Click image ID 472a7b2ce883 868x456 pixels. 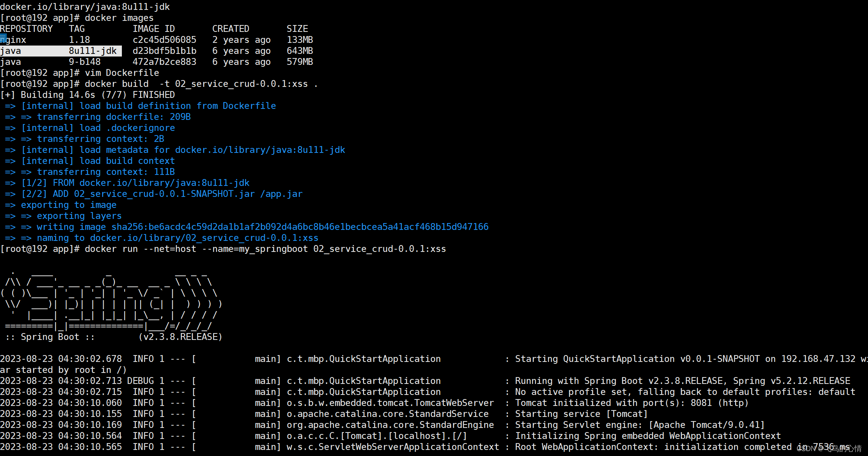164,62
